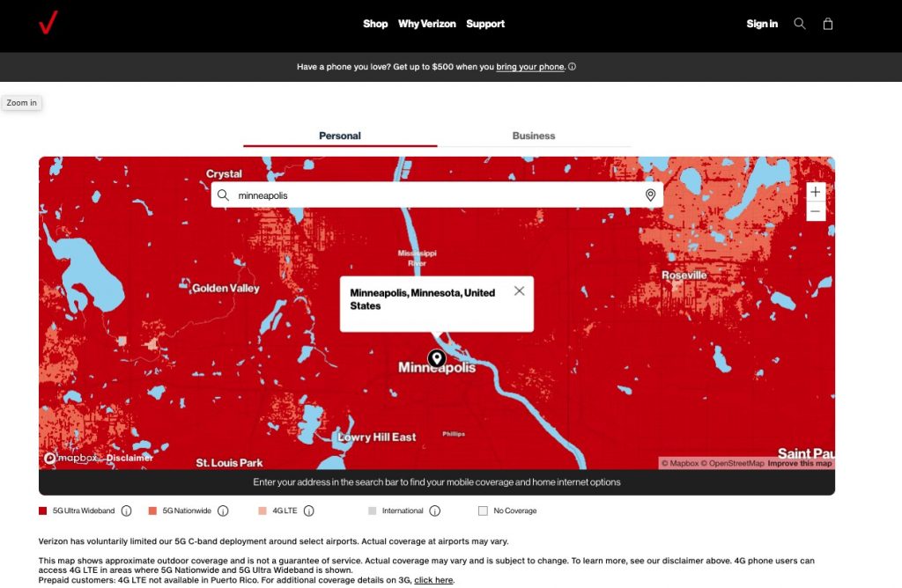
Task: Open the Support menu
Action: 485,24
